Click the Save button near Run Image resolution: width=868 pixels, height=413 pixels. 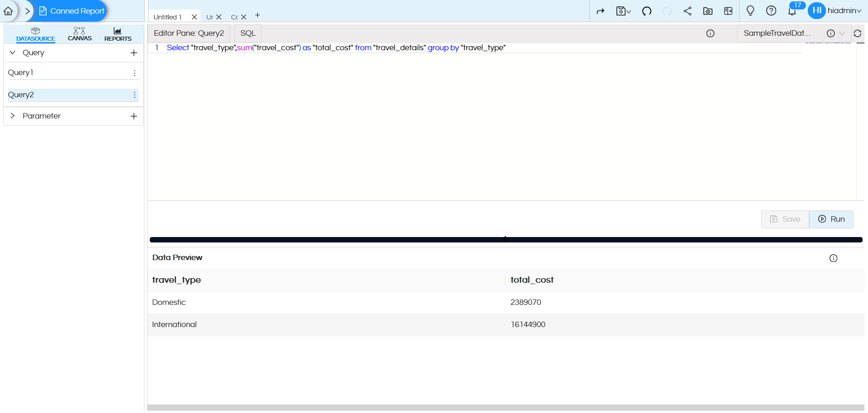pos(785,219)
